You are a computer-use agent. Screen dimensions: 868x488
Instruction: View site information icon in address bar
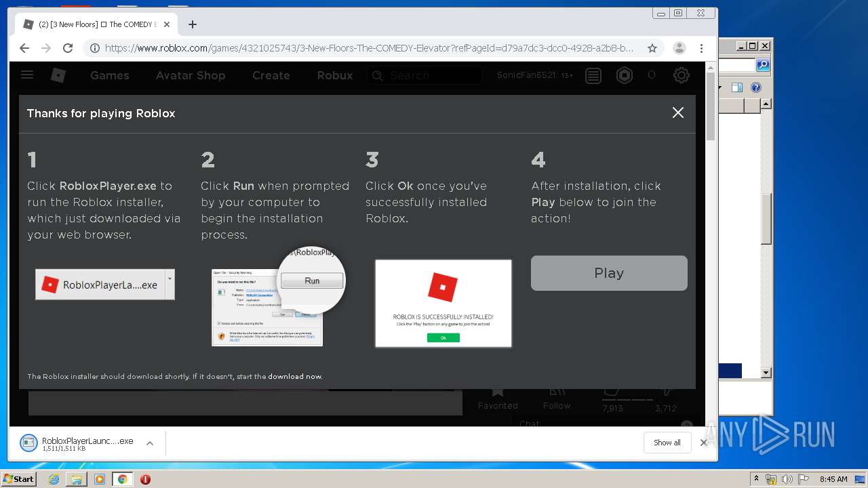pyautogui.click(x=95, y=48)
